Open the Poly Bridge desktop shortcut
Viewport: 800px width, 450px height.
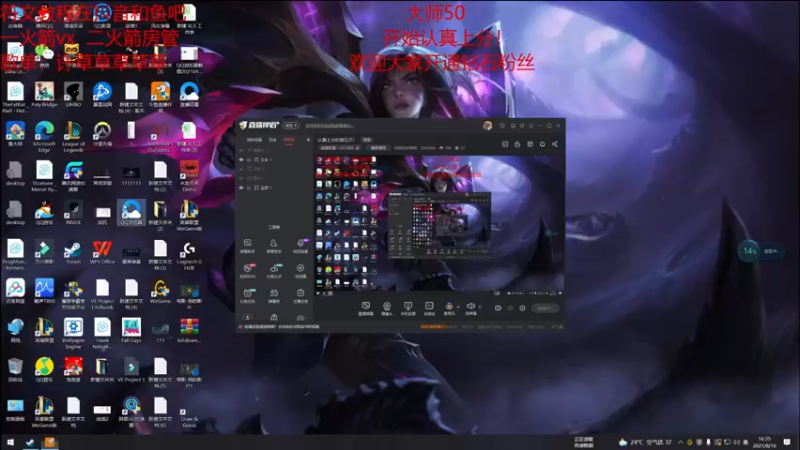(x=44, y=93)
